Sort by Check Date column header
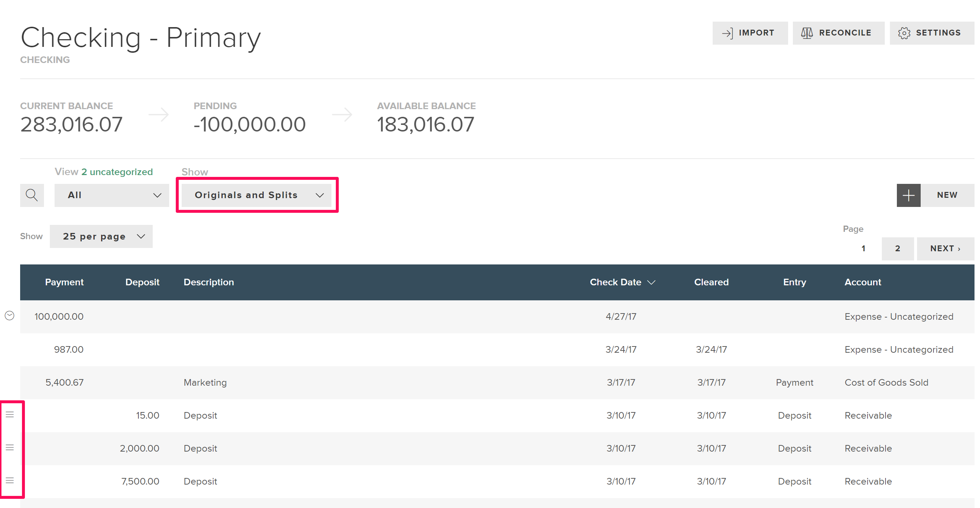This screenshot has height=508, width=980. [x=623, y=282]
